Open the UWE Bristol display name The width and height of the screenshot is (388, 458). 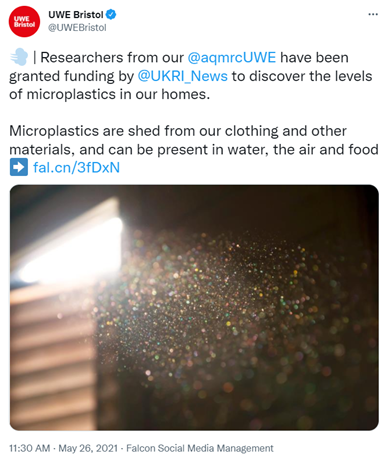coord(76,15)
